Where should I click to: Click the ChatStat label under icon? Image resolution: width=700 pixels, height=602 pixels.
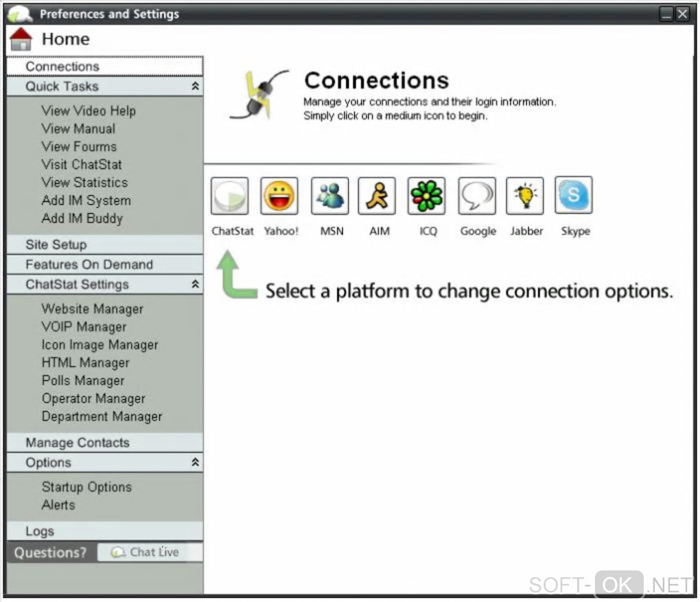point(233,231)
